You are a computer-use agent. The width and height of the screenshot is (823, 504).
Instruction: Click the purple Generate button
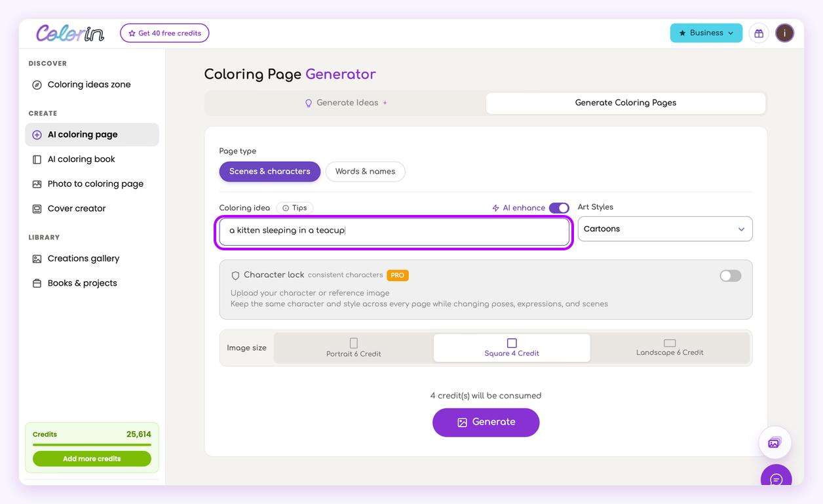click(486, 422)
